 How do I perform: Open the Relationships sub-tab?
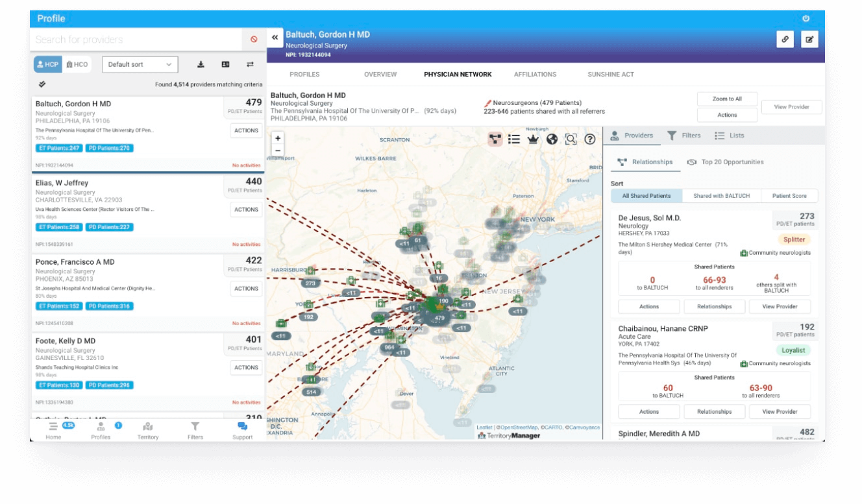tap(645, 162)
